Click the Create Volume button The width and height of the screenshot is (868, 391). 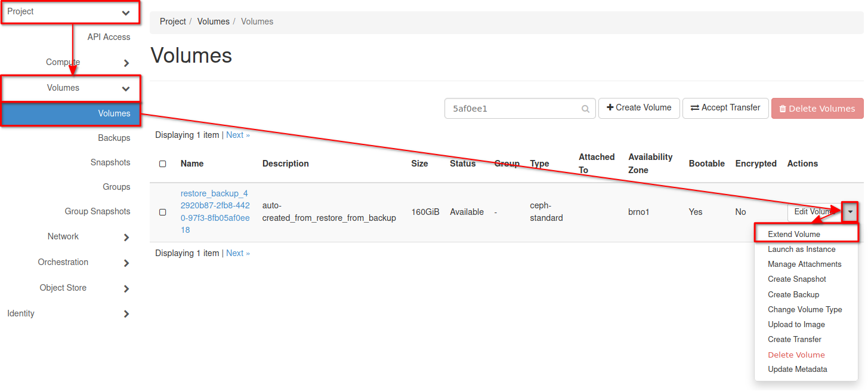tap(638, 108)
